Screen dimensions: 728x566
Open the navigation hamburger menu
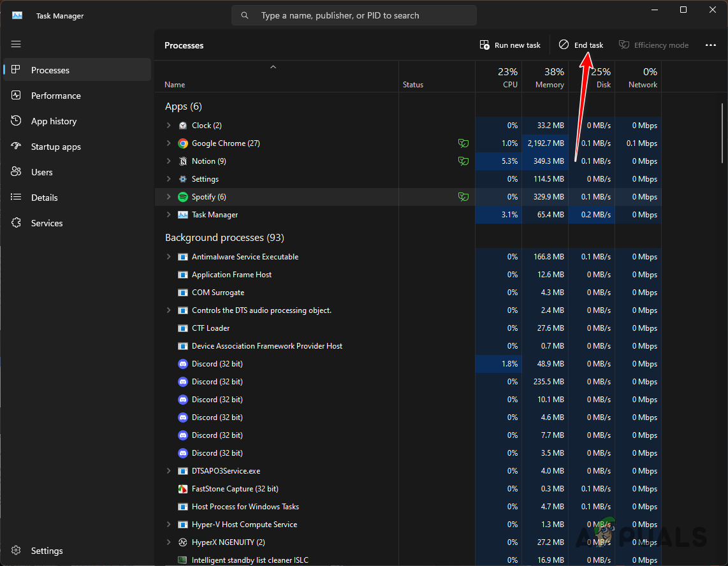[16, 44]
